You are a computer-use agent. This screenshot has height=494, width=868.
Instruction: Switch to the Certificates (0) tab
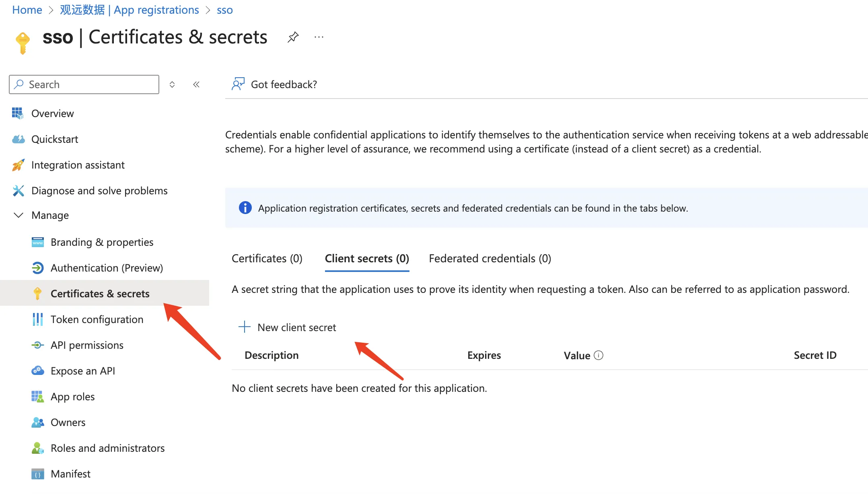[x=267, y=258]
